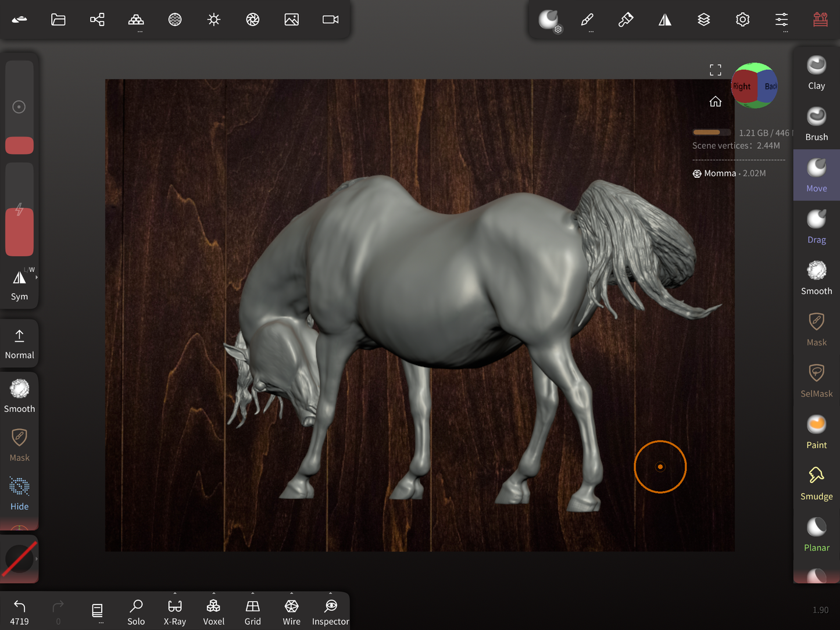Reset view with the home icon
The width and height of the screenshot is (840, 630).
pos(715,102)
